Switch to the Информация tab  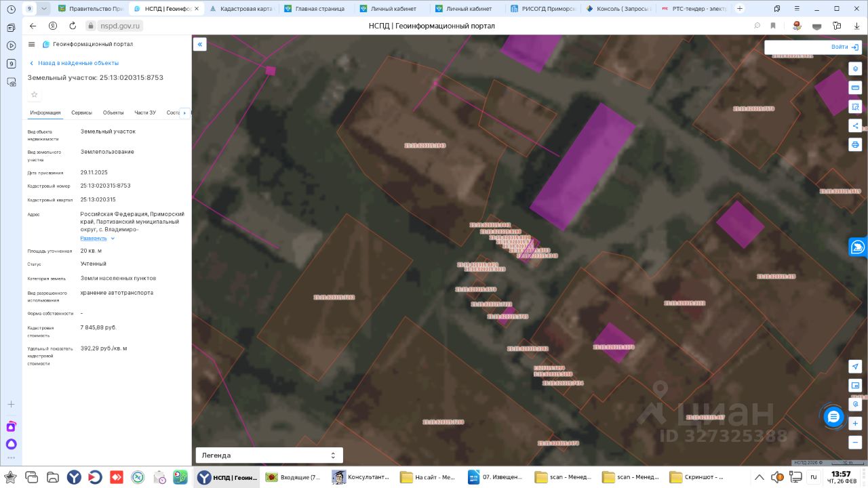[x=45, y=113]
